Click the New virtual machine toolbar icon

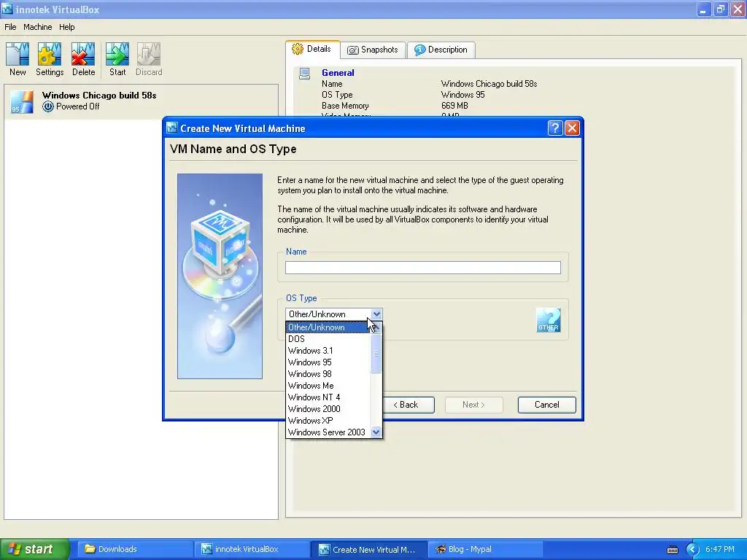[x=18, y=59]
